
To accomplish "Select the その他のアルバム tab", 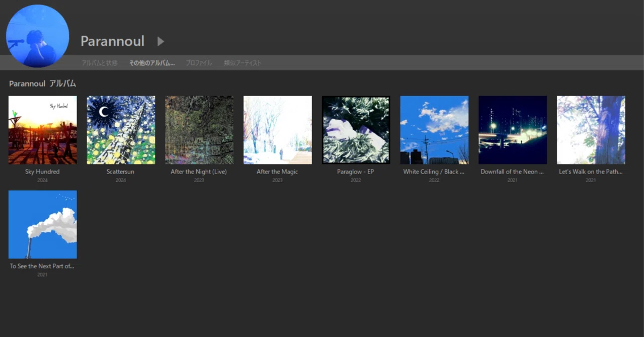I will tap(152, 63).
